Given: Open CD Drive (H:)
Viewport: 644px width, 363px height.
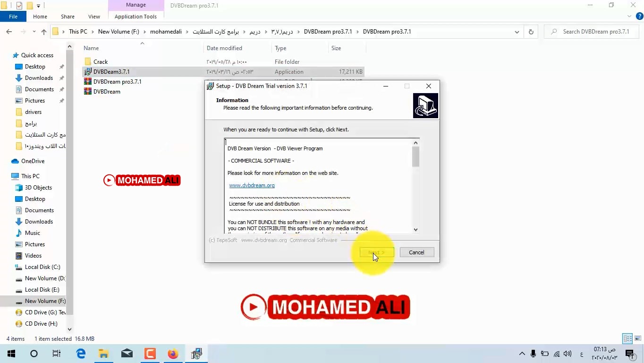Looking at the screenshot, I should [41, 324].
